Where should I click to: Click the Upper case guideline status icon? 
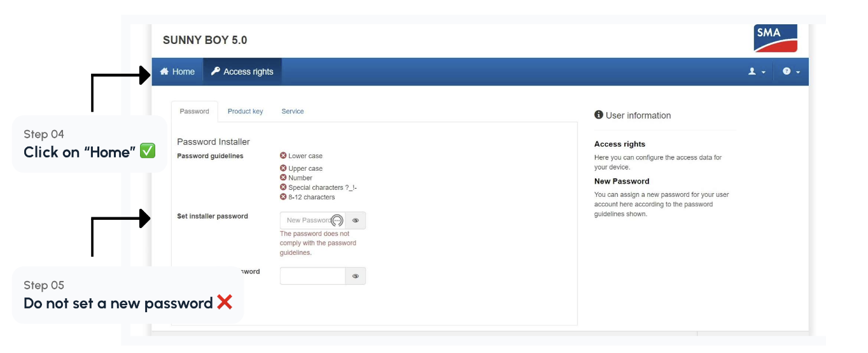(x=283, y=168)
